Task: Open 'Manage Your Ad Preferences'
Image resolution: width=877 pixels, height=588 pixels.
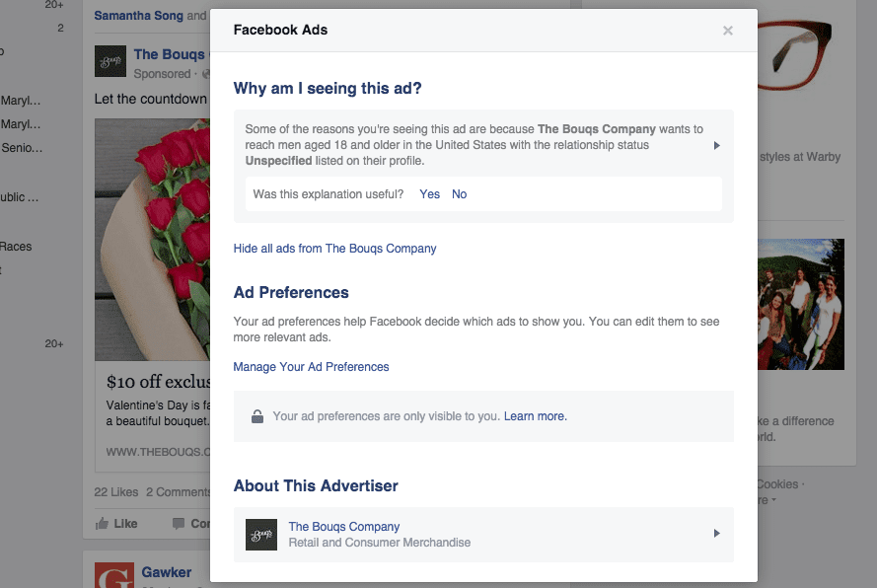Action: [311, 366]
